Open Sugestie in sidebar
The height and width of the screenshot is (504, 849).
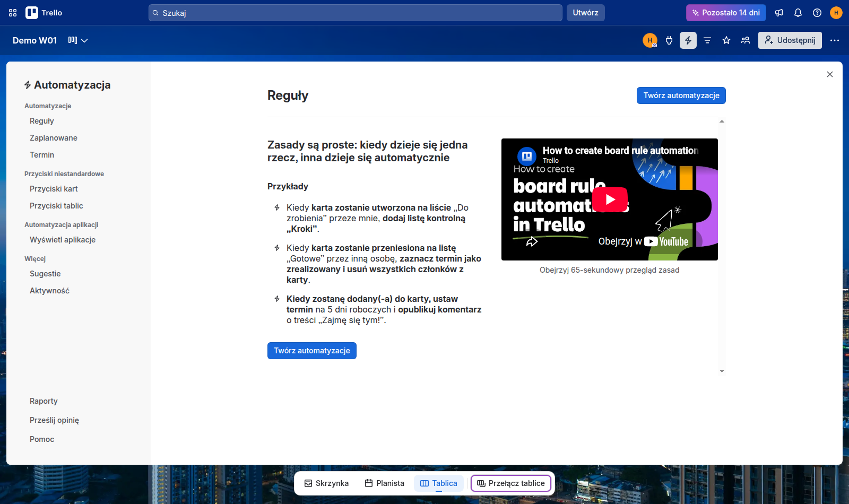click(x=45, y=274)
